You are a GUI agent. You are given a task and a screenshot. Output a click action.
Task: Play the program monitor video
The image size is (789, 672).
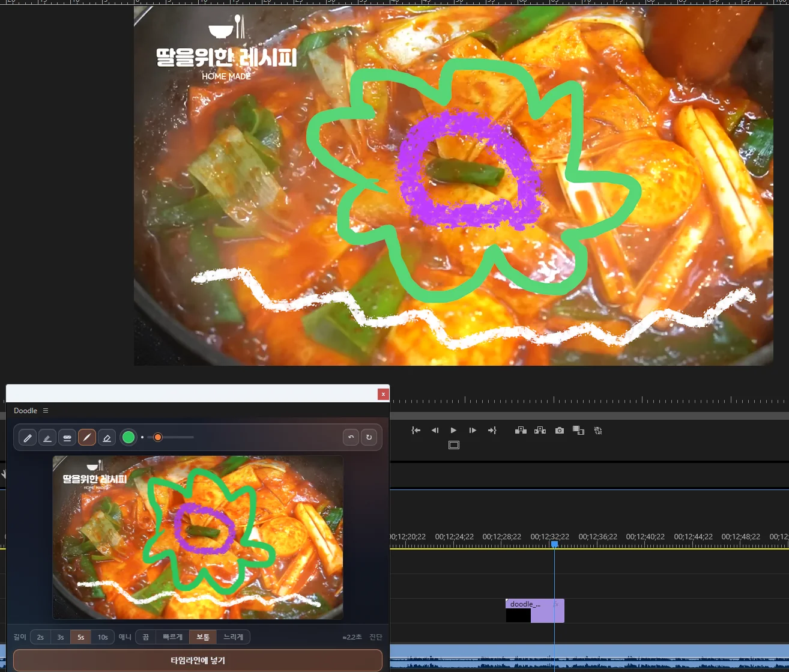point(453,431)
